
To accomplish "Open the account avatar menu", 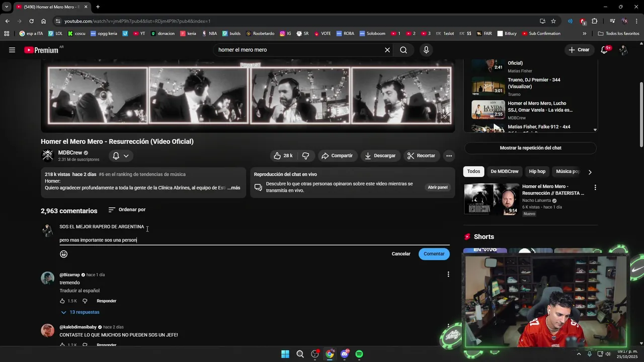I will pyautogui.click(x=623, y=50).
